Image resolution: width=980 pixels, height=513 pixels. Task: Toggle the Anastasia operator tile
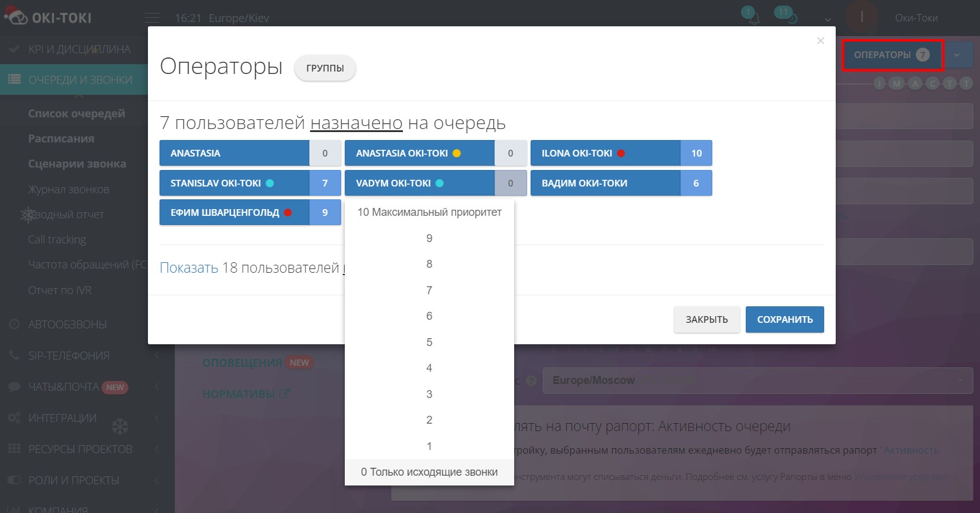pyautogui.click(x=234, y=153)
